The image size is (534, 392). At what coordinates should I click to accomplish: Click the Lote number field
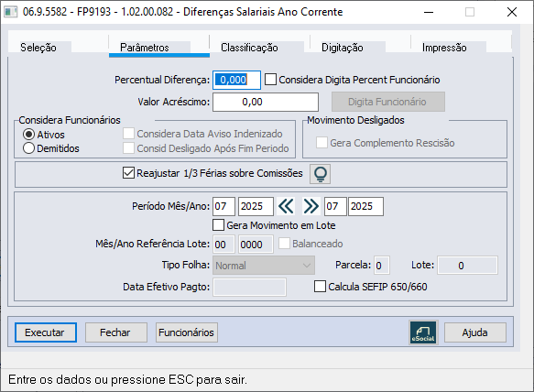pos(467,266)
